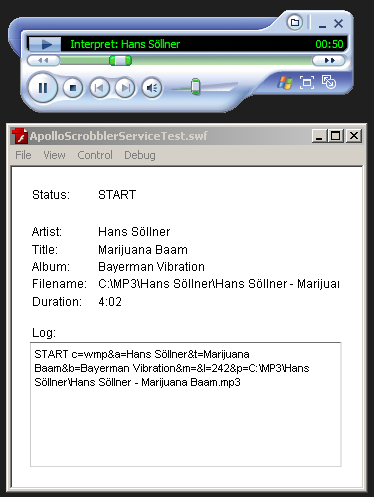This screenshot has width=374, height=497.
Task: Click the round folder icon on the player title bar
Action: (295, 23)
